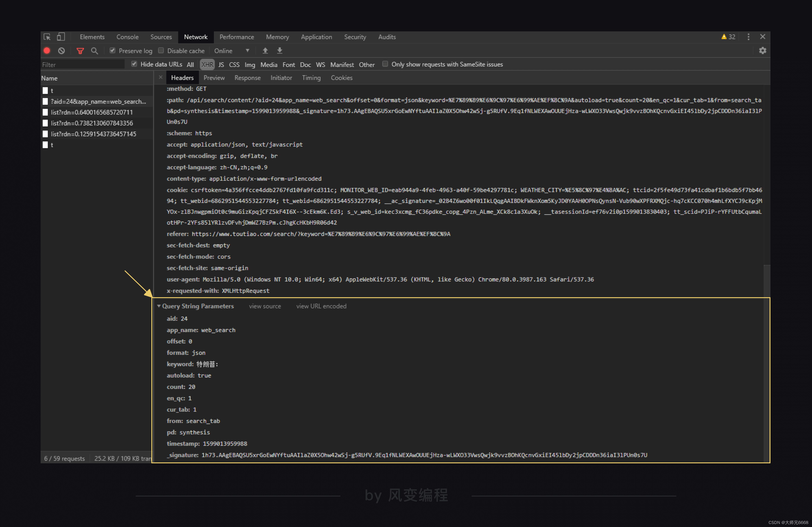
Task: Import HAR file with upload arrow
Action: [x=265, y=51]
